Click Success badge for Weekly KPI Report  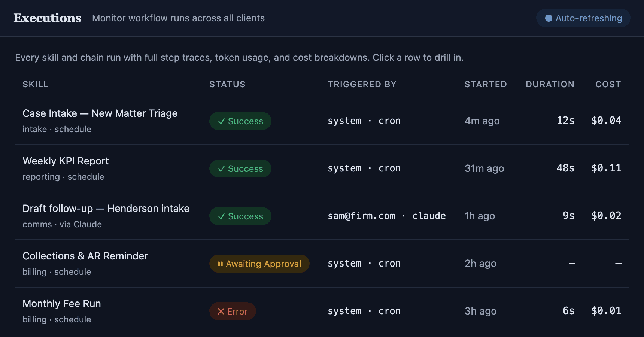240,168
